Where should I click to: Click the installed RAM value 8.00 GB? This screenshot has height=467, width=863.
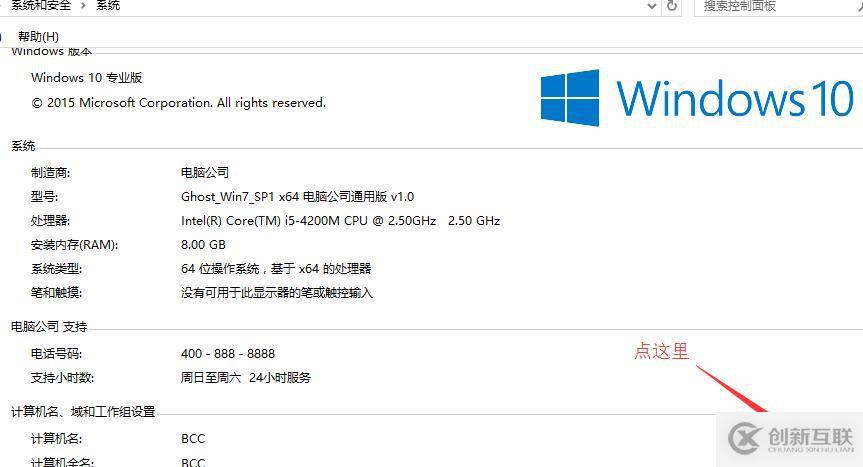[203, 245]
